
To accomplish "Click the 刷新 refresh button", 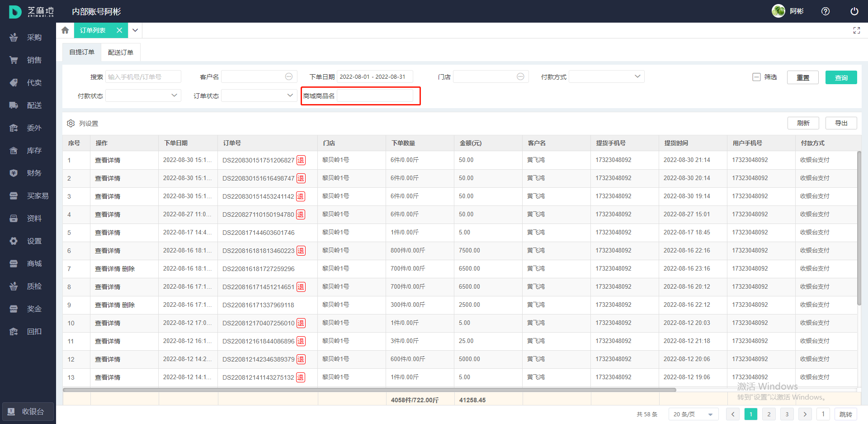I will (803, 123).
